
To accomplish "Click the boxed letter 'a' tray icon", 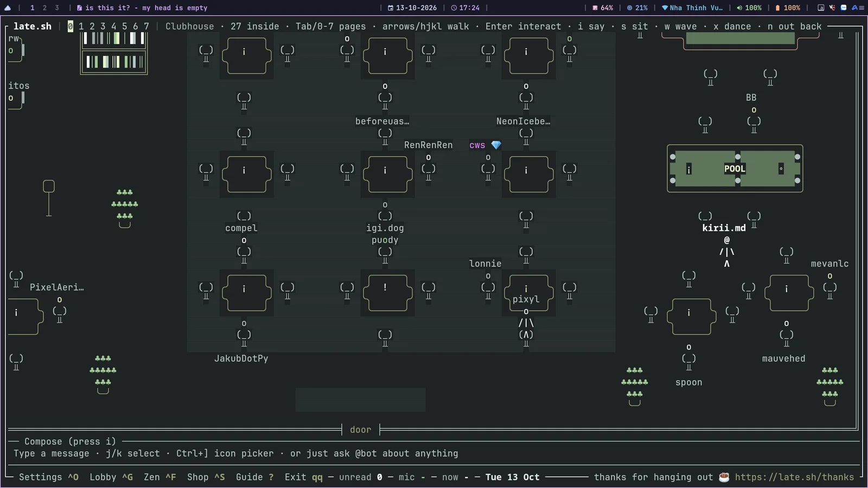I will pos(821,8).
